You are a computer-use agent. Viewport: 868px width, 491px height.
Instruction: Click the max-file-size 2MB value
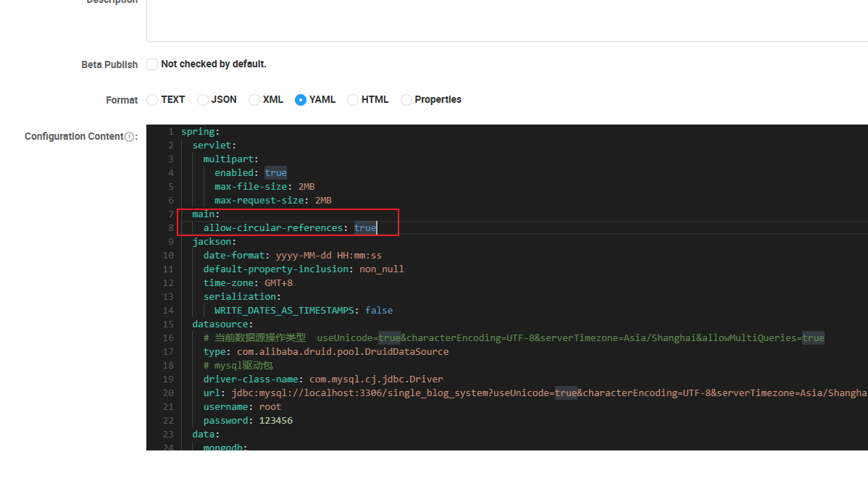click(306, 187)
